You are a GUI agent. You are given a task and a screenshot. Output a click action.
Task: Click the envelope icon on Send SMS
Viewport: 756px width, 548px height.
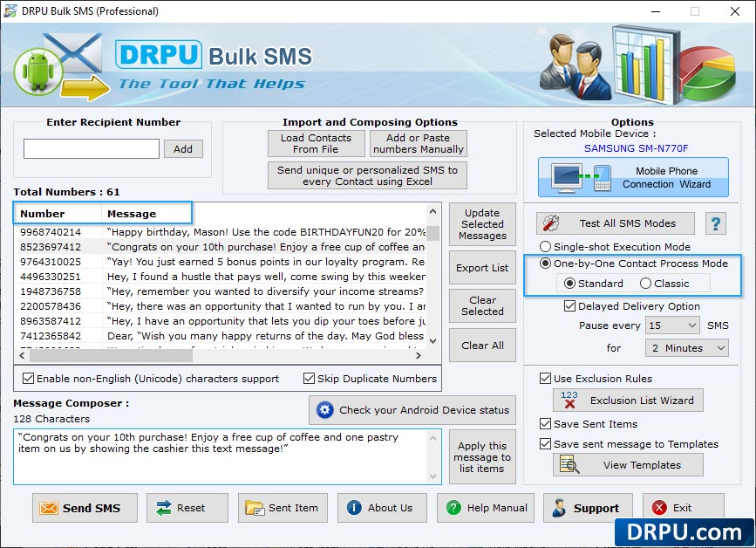[49, 508]
